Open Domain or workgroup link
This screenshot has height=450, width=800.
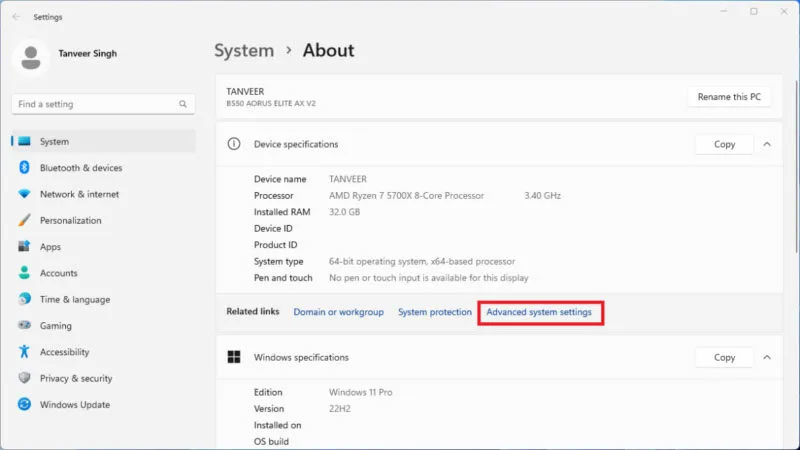pos(338,312)
